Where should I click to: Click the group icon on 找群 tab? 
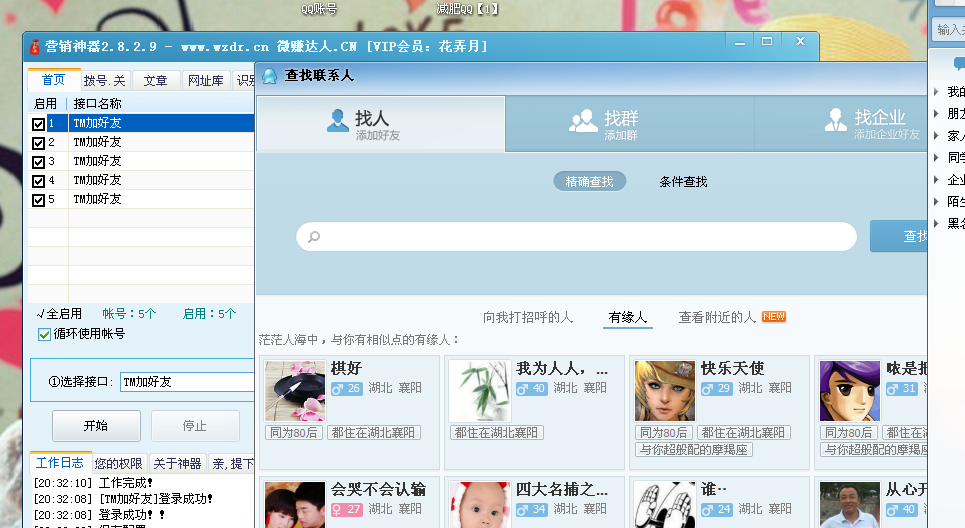pyautogui.click(x=583, y=121)
